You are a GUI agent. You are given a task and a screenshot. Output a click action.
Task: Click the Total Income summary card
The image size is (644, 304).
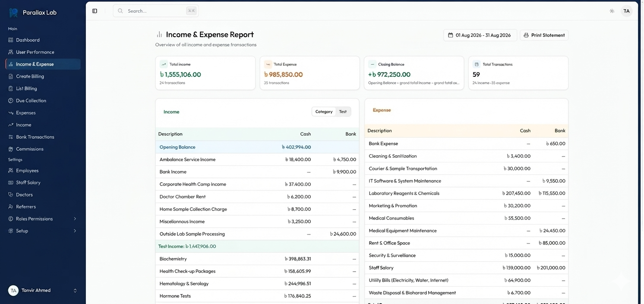coord(205,73)
